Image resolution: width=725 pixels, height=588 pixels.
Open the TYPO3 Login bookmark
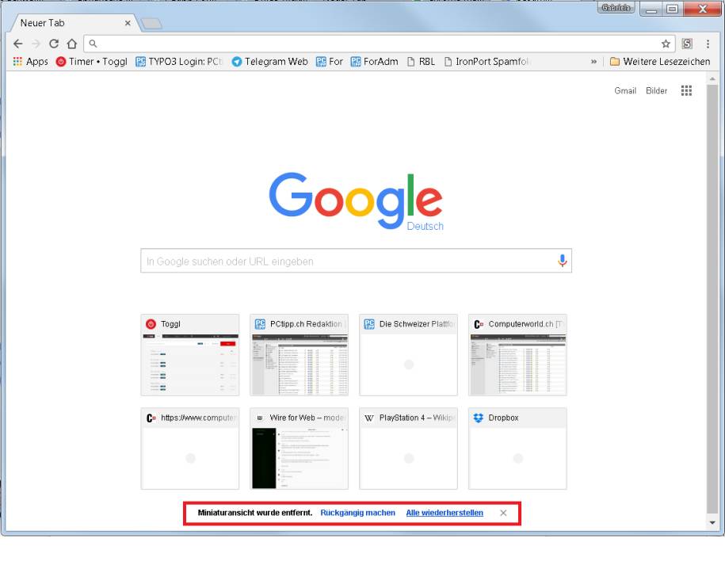(179, 62)
